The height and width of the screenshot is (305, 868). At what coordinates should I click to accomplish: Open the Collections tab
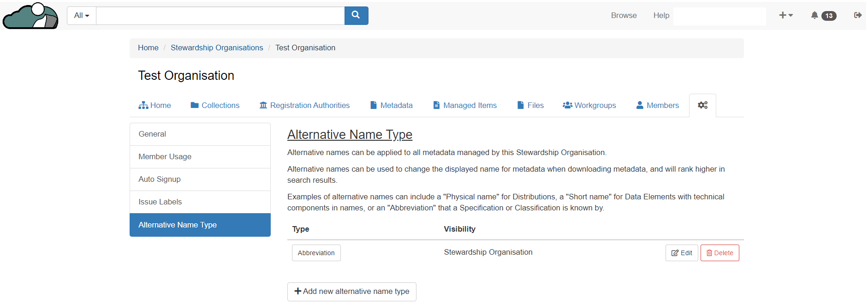pos(215,105)
